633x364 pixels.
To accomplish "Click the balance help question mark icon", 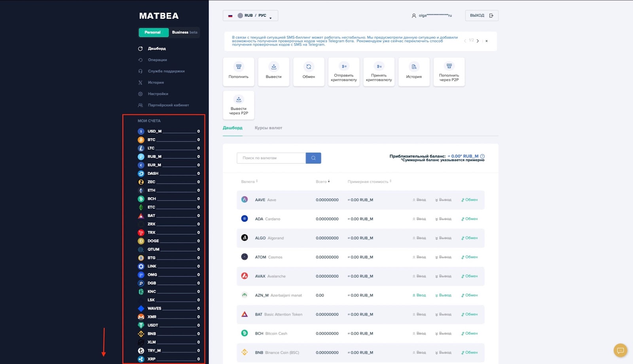I will (482, 156).
